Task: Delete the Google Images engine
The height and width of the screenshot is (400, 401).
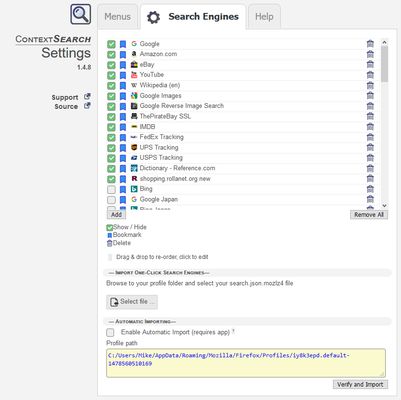Action: click(x=370, y=96)
